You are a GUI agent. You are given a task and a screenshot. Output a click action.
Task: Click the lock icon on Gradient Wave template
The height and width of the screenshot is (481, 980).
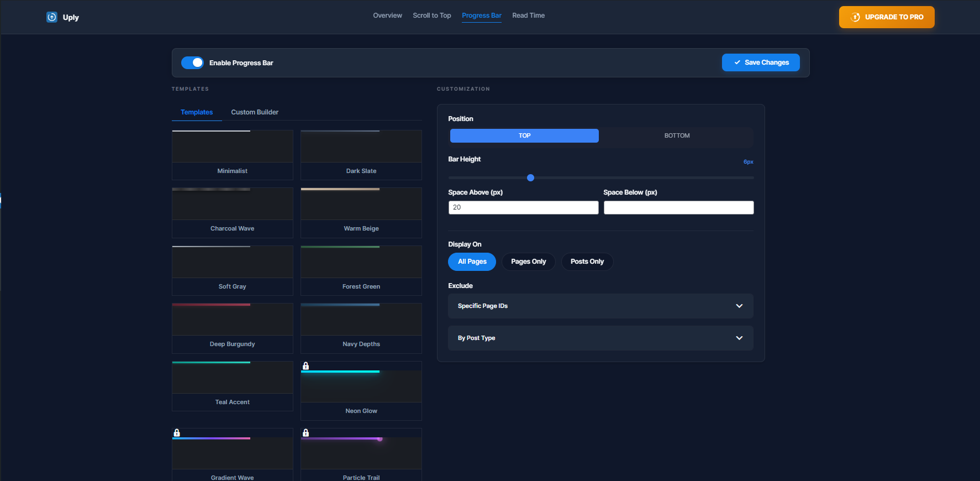point(177,433)
